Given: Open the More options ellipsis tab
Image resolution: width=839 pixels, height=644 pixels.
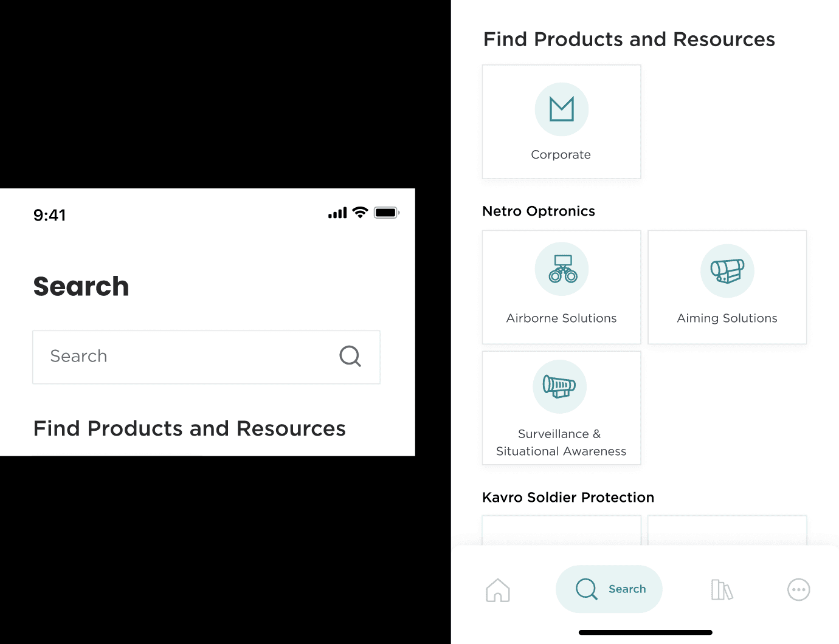Looking at the screenshot, I should click(x=798, y=589).
